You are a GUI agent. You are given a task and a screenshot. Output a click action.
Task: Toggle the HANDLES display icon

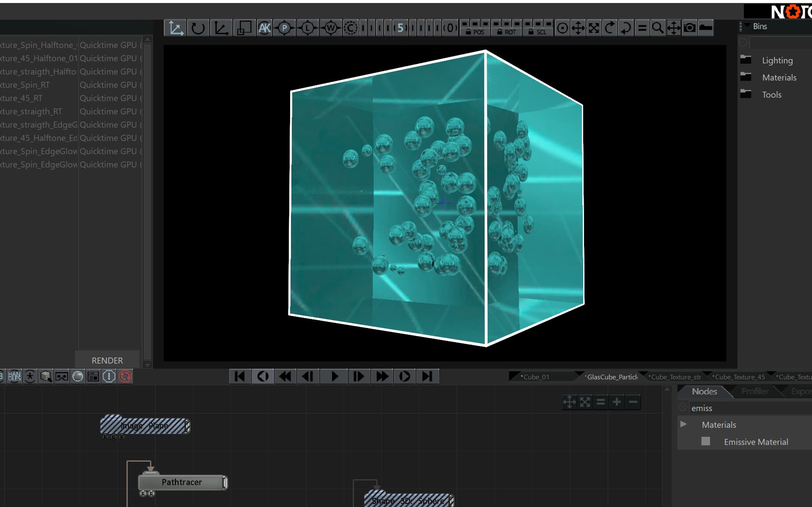14,376
